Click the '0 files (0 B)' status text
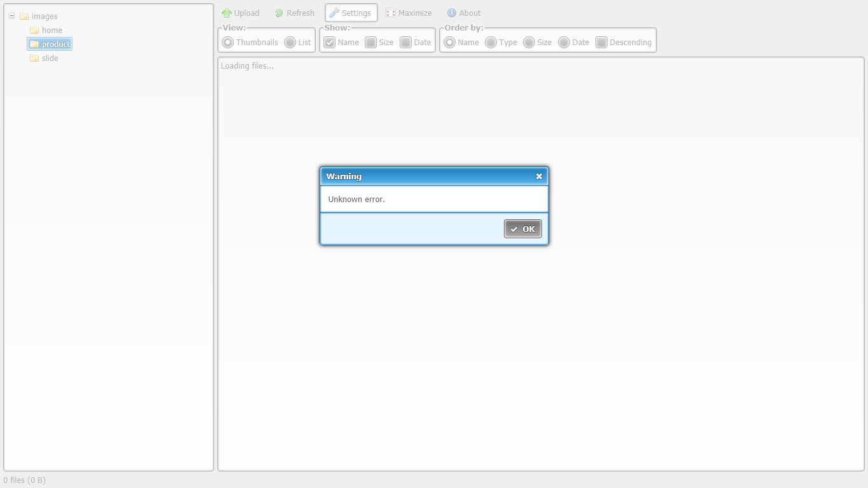 pyautogui.click(x=25, y=480)
